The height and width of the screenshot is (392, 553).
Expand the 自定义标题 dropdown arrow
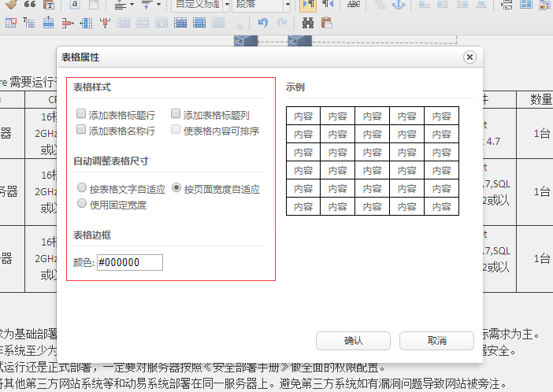[225, 5]
